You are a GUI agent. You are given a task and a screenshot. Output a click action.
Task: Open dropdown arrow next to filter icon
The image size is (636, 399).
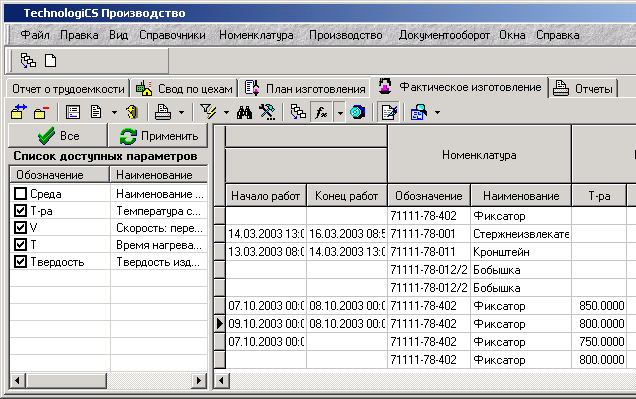[226, 113]
